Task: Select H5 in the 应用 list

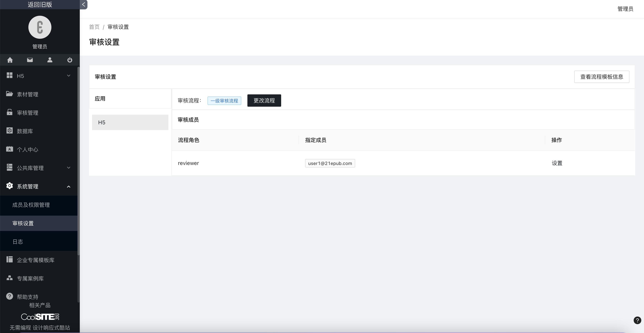Action: pos(130,123)
